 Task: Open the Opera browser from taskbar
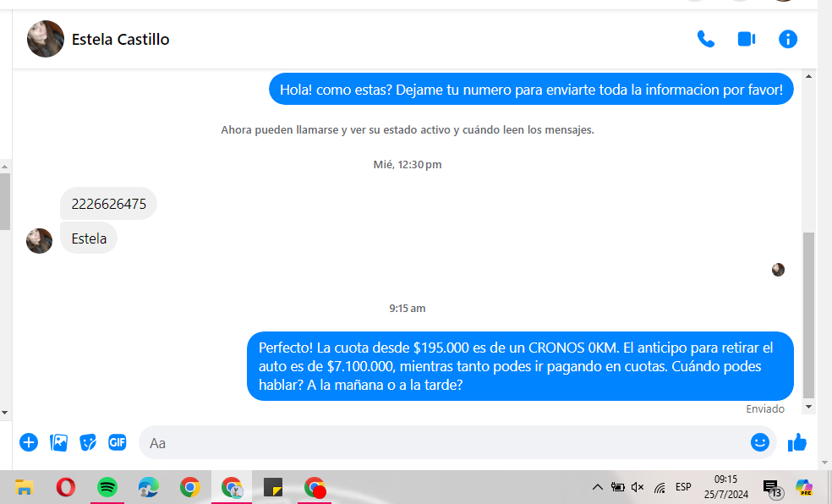pos(65,487)
